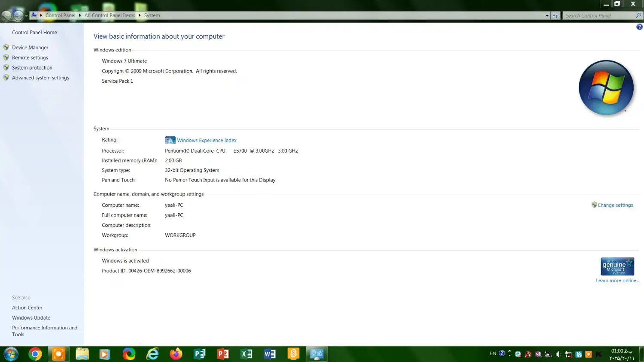This screenshot has width=644, height=362.
Task: Launch Excel from the taskbar
Action: pyautogui.click(x=246, y=354)
